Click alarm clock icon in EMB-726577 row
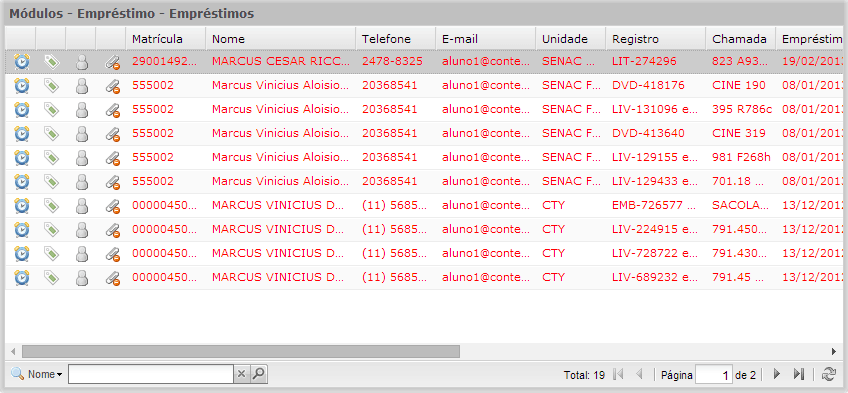This screenshot has height=393, width=848. [x=21, y=205]
